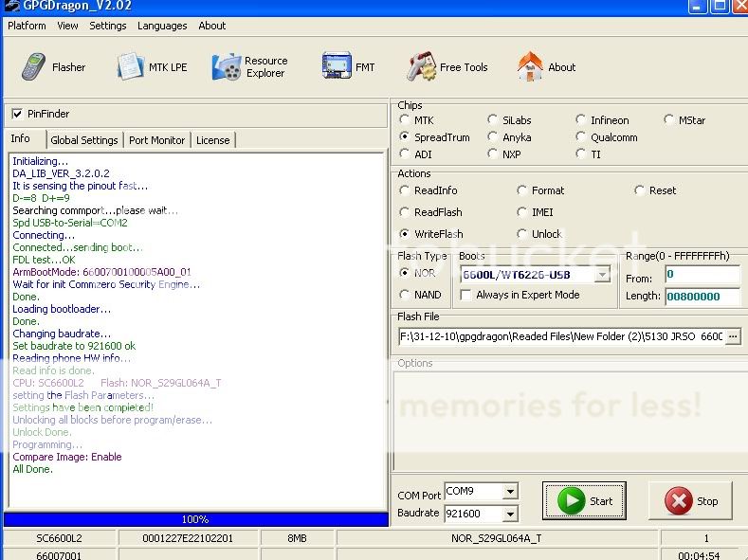Select the IMEI action
The image size is (748, 560).
click(x=521, y=211)
